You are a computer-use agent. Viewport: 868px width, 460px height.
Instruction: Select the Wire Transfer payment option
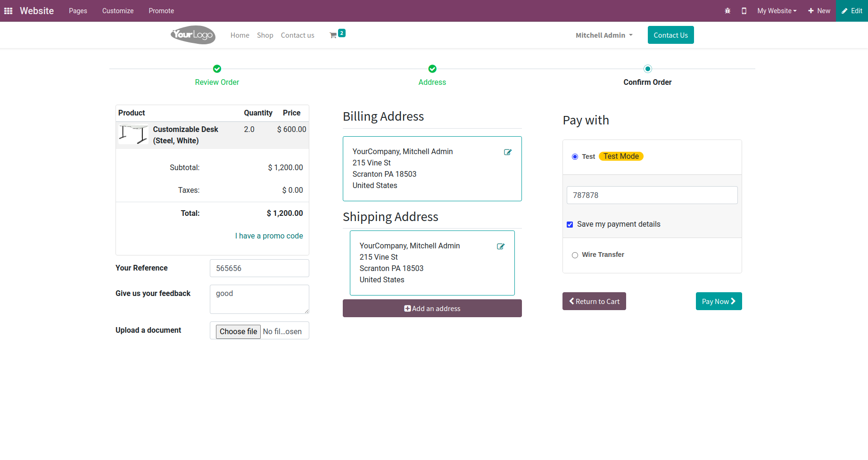point(575,255)
